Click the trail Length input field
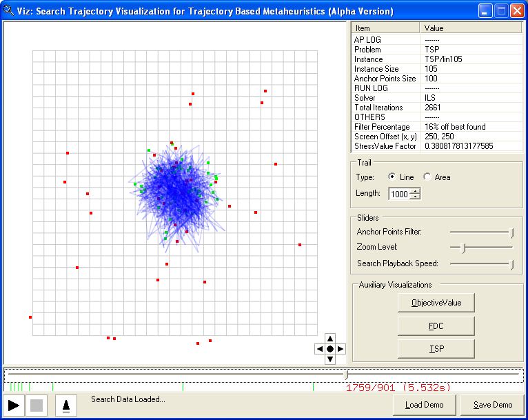 click(x=399, y=194)
